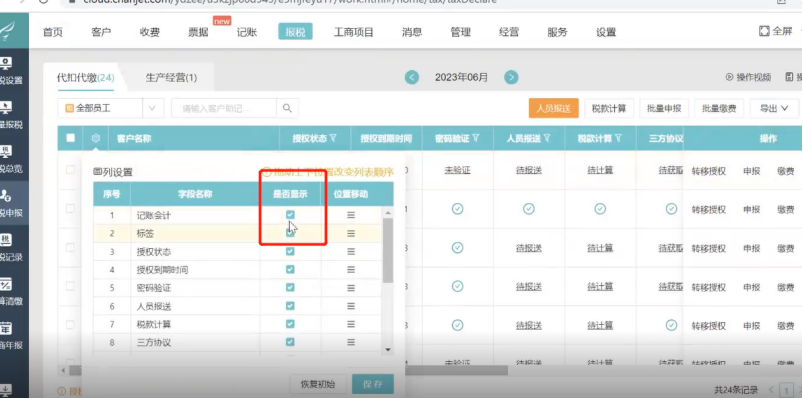The height and width of the screenshot is (399, 803).
Task: Click the 位置移动 handle for 授权状态 row
Action: 351,251
